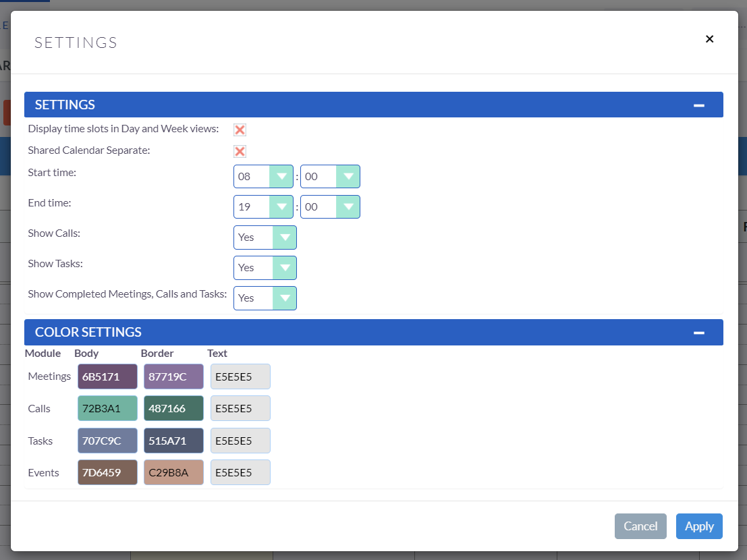This screenshot has height=560, width=747.
Task: Pick the Tasks body color 707C9C
Action: pyautogui.click(x=107, y=441)
